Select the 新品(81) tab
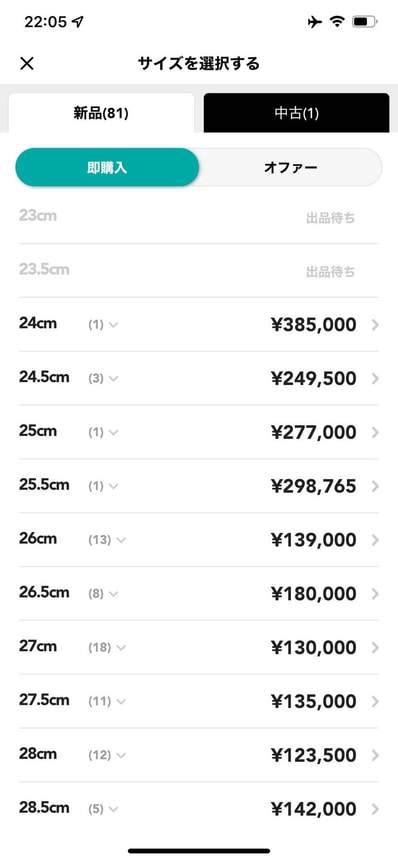Screen dimensions: 398x861 102,113
